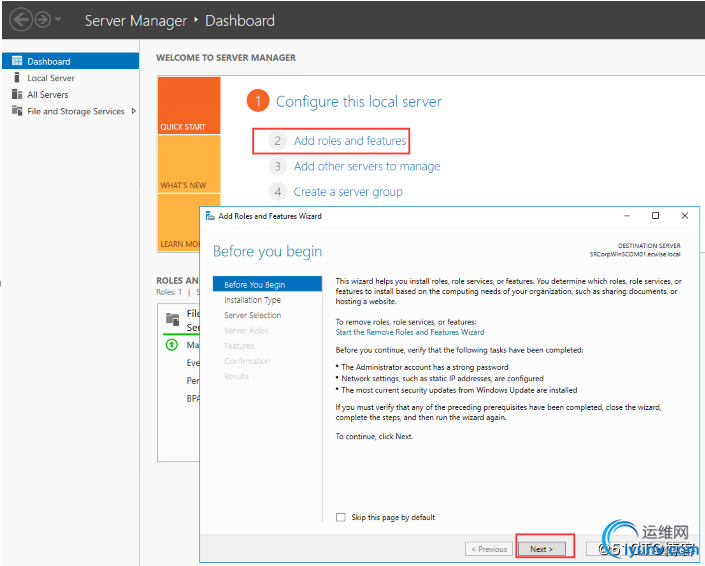The height and width of the screenshot is (566, 705).
Task: Click the Next button in wizard
Action: (541, 549)
